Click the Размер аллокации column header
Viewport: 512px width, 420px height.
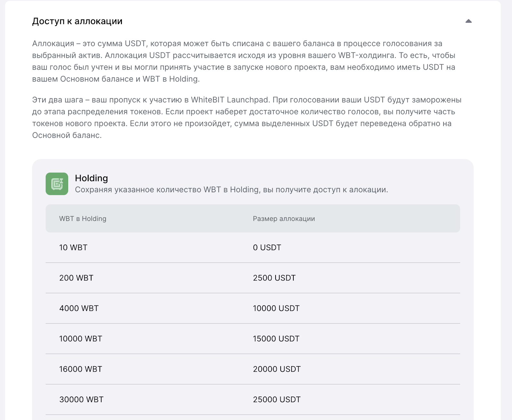[284, 218]
